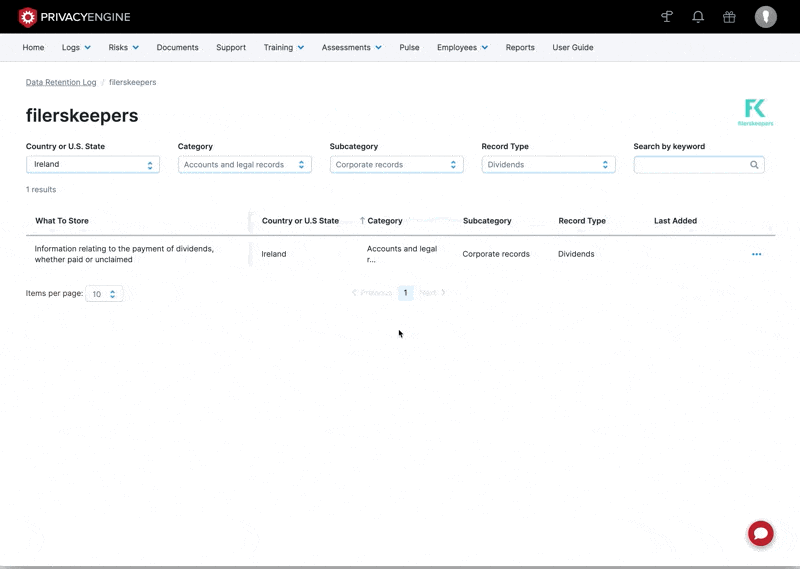This screenshot has height=569, width=800.
Task: Expand the Assessments menu
Action: [352, 47]
